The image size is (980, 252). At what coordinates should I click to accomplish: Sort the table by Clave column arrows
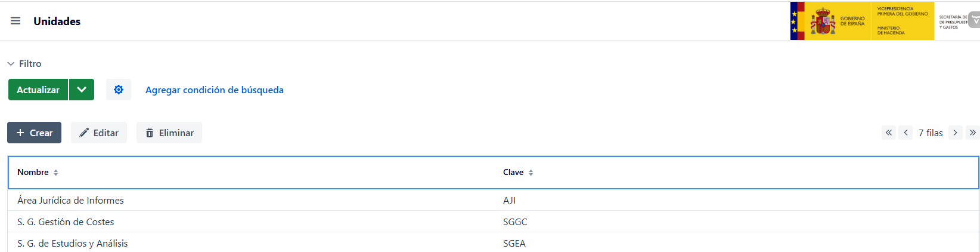[x=531, y=173]
